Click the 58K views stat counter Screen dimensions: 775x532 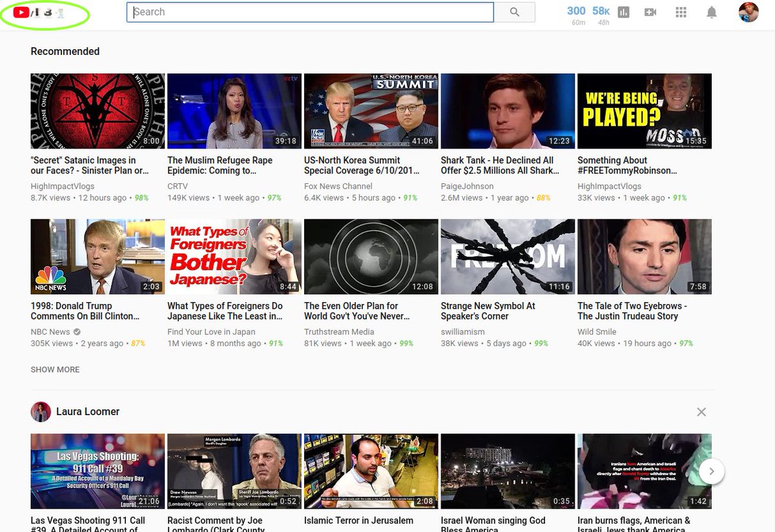[601, 11]
